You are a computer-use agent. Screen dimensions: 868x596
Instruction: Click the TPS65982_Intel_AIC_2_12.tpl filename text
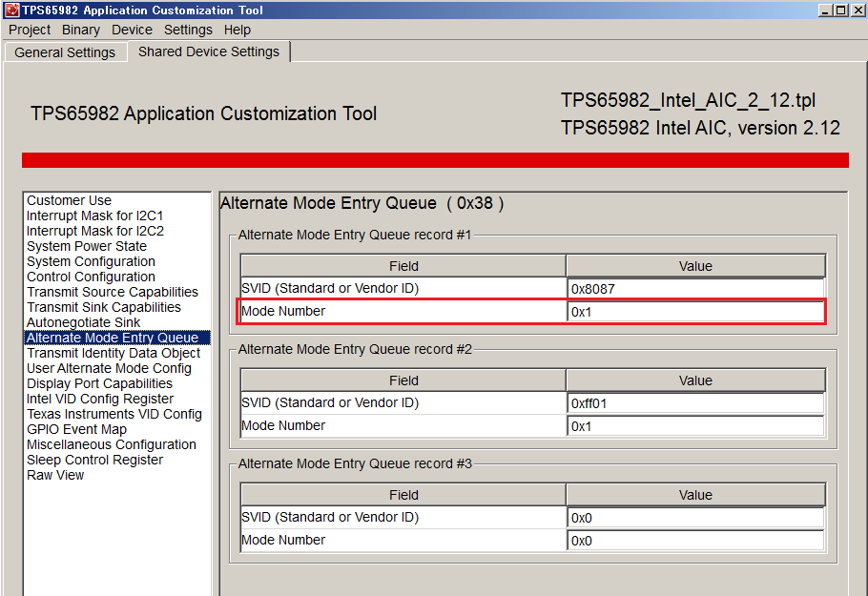click(x=688, y=100)
